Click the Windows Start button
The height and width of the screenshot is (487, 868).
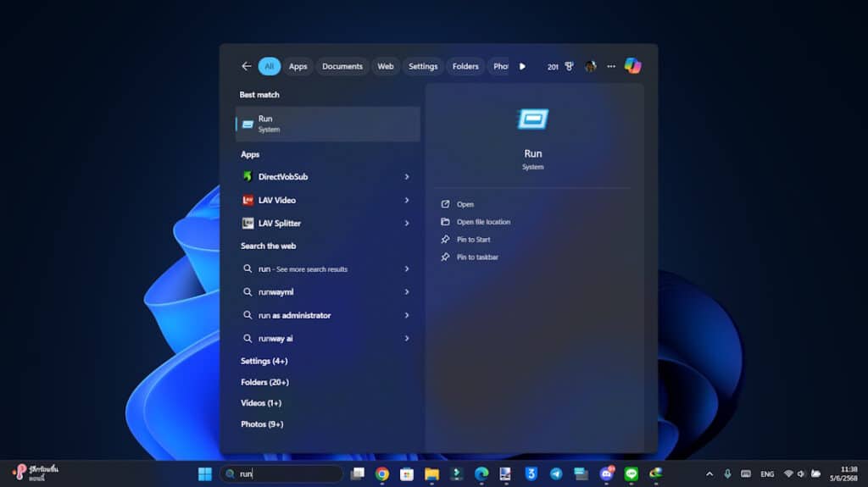tap(205, 474)
